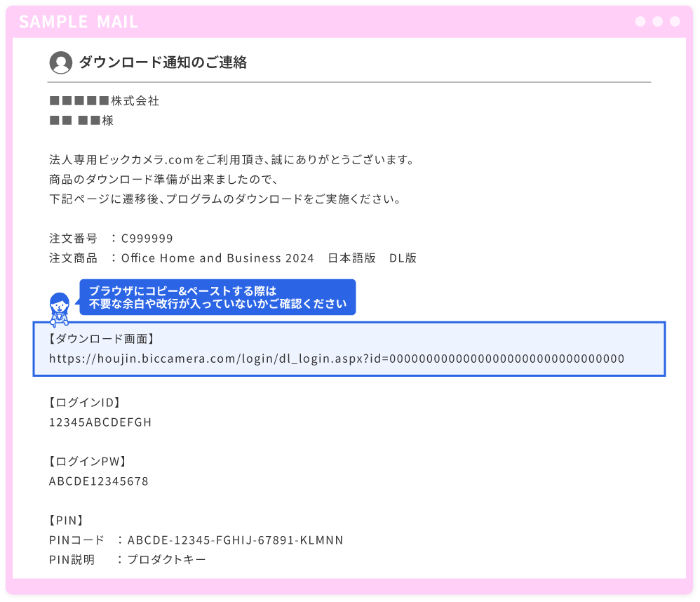The width and height of the screenshot is (700, 602).
Task: Select login password ABCDE12345678
Action: (99, 481)
